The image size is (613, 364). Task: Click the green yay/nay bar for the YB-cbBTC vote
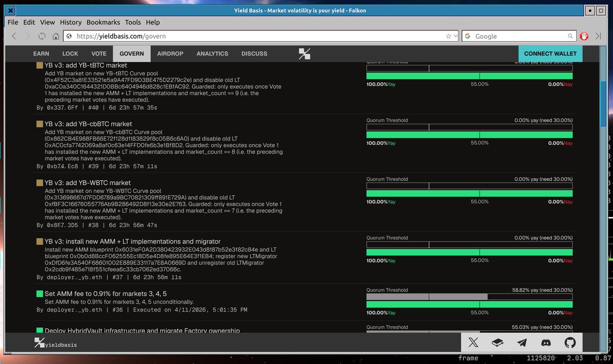[x=469, y=135]
